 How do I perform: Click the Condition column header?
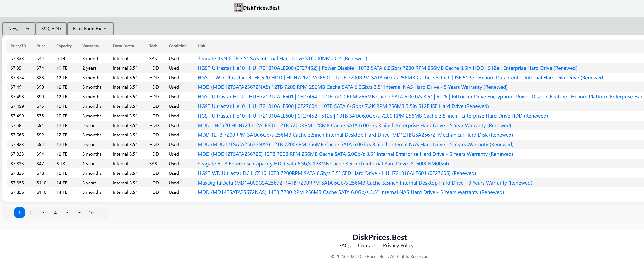tap(178, 46)
